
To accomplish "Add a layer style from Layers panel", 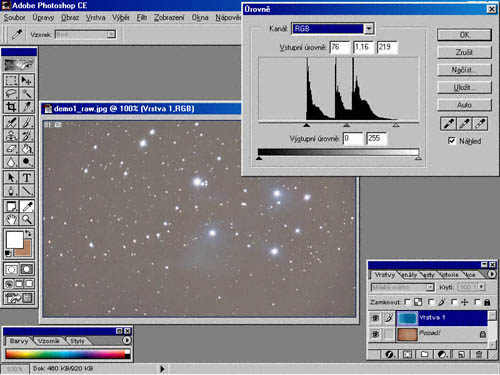I will click(x=389, y=354).
